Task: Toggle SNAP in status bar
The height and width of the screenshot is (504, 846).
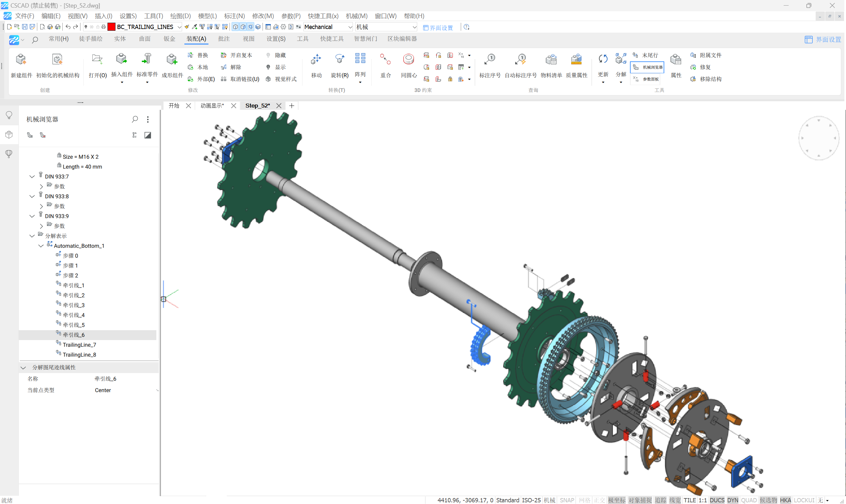Action: click(x=567, y=500)
